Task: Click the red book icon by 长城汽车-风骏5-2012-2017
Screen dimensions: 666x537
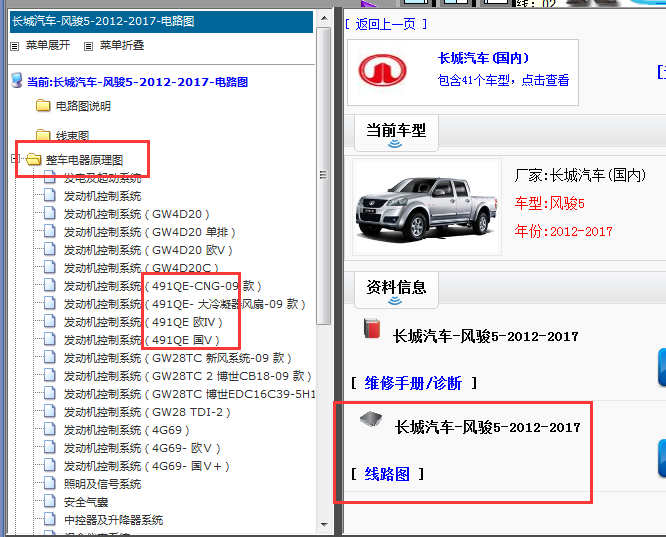Action: click(372, 328)
